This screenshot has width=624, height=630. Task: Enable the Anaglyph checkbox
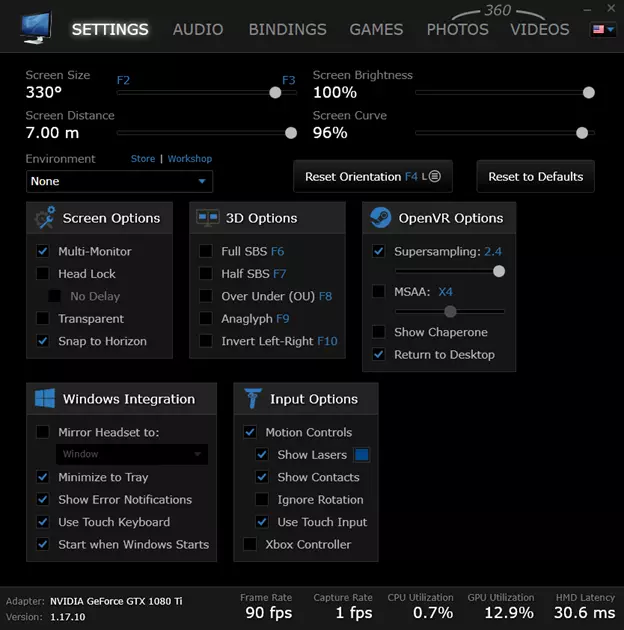[x=206, y=319]
